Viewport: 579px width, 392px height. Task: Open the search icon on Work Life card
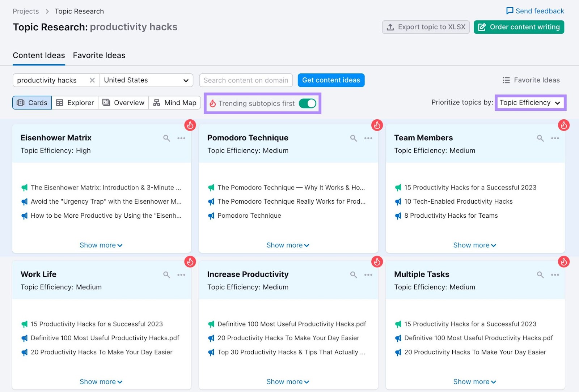click(x=166, y=275)
